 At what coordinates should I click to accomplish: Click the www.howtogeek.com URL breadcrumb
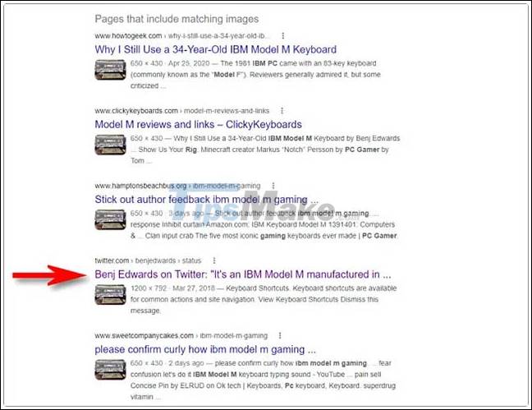coord(182,35)
